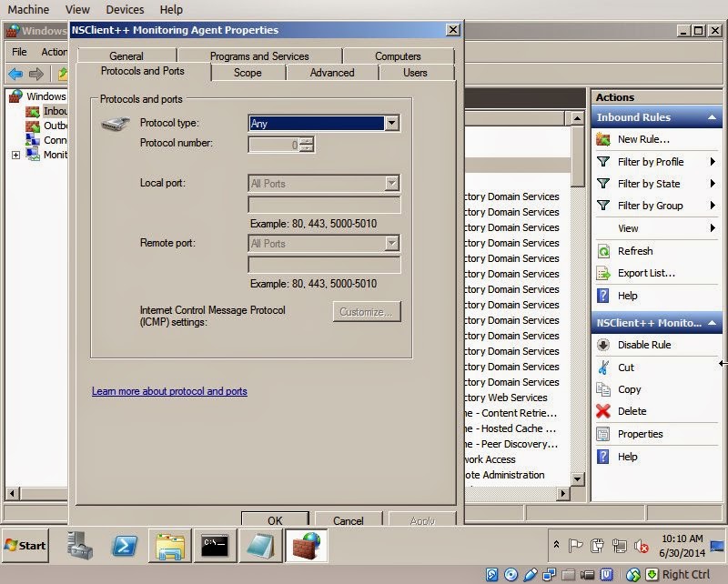
Task: Click the Filter by State funnel icon
Action: pyautogui.click(x=602, y=184)
